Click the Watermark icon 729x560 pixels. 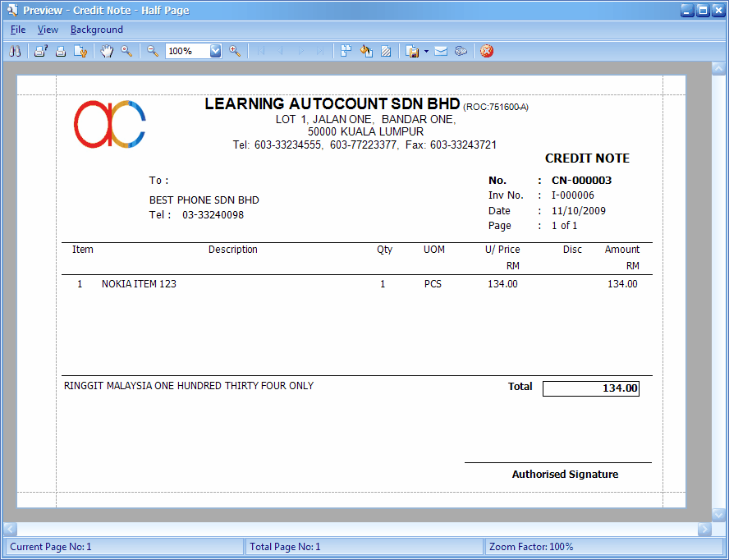point(386,51)
